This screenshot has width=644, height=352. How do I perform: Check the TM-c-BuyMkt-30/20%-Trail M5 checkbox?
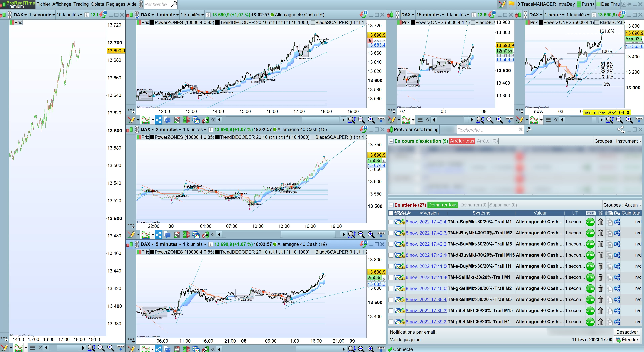point(391,244)
